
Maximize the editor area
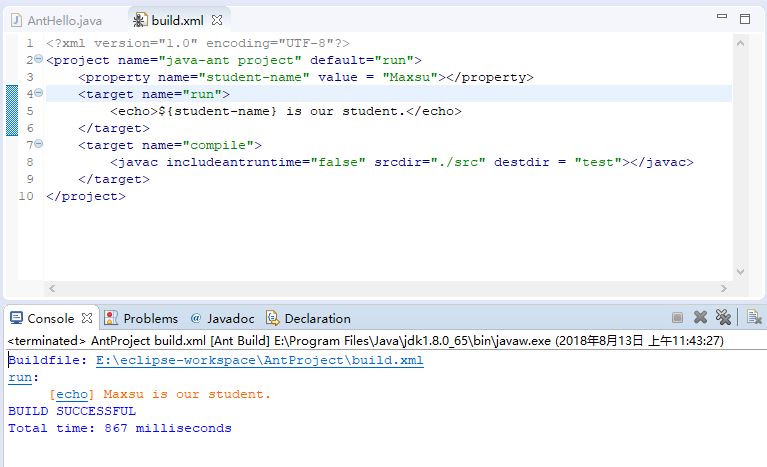pyautogui.click(x=744, y=18)
